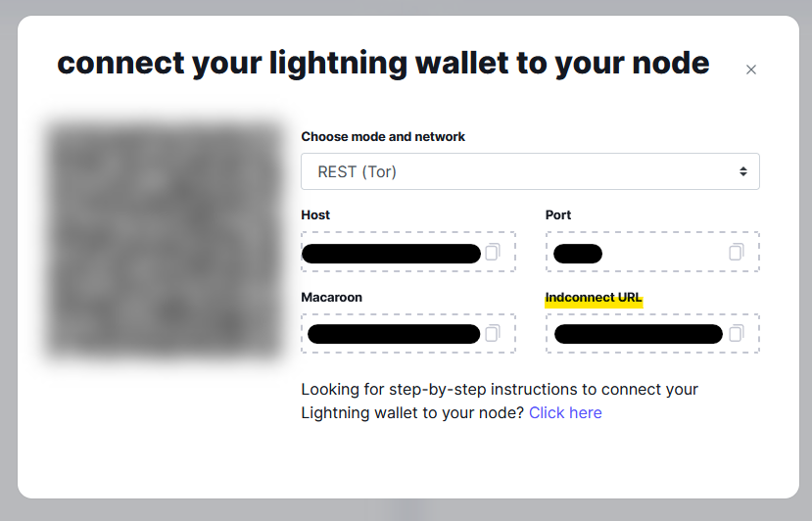This screenshot has height=521, width=812.
Task: Click the 'Host' label
Action: [x=315, y=215]
